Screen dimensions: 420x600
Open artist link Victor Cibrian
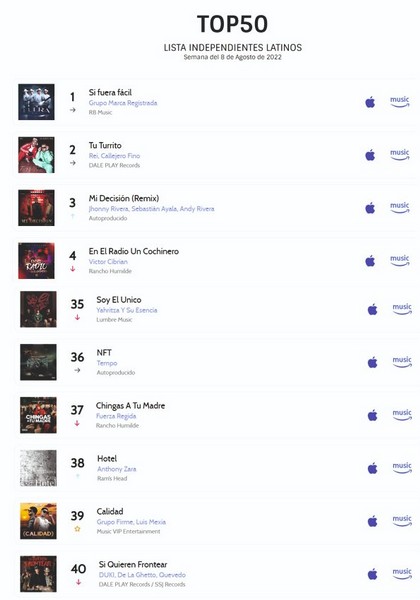pos(108,262)
